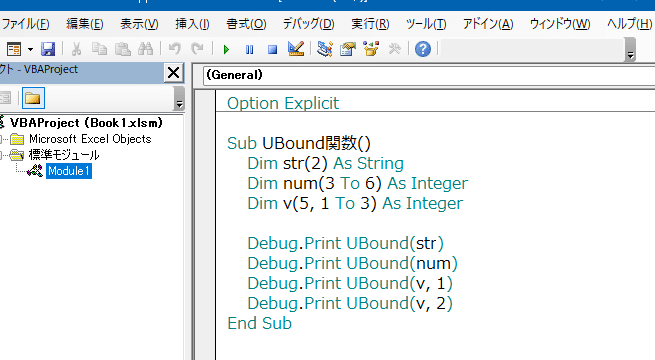
Task: Click the Microsoft Excel Objects folder icon
Action: pyautogui.click(x=17, y=139)
